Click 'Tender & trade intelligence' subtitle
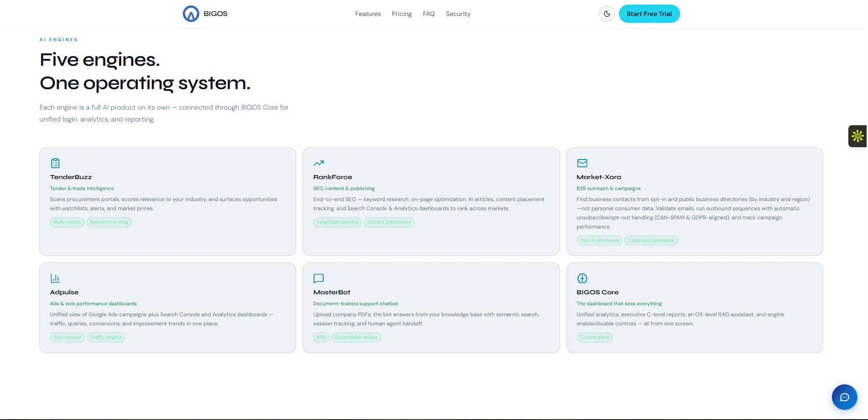The image size is (868, 420). (x=82, y=188)
